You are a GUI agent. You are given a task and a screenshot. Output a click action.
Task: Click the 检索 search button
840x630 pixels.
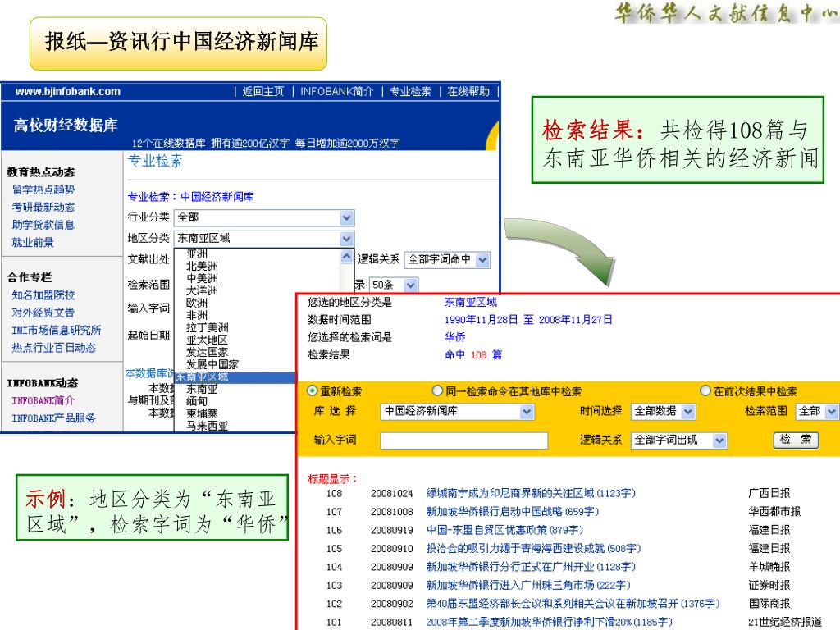(796, 440)
